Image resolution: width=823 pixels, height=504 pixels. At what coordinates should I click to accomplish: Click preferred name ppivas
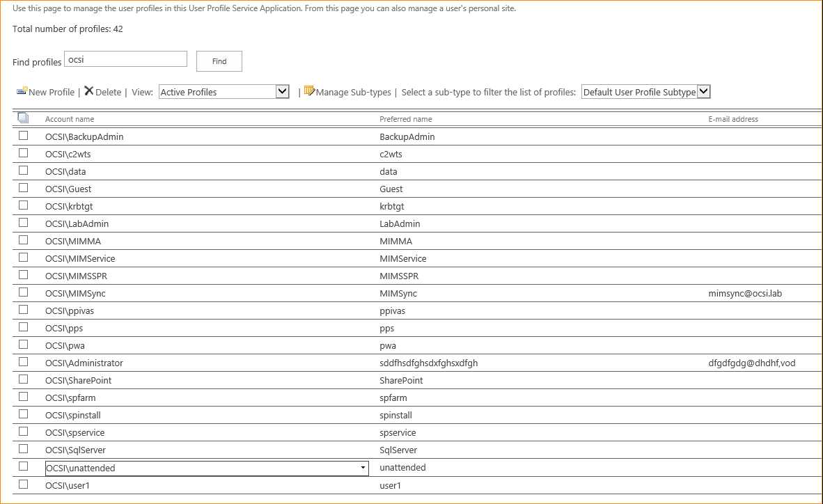(x=392, y=310)
